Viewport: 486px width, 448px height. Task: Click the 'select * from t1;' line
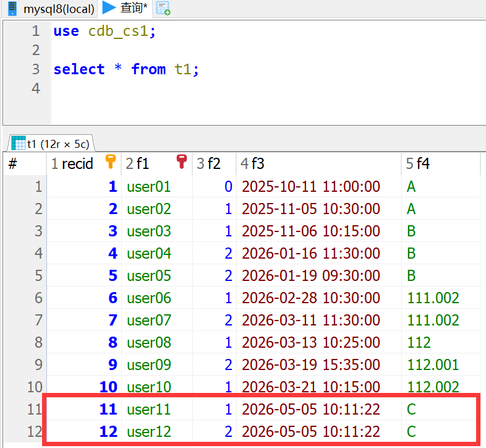coord(126,69)
